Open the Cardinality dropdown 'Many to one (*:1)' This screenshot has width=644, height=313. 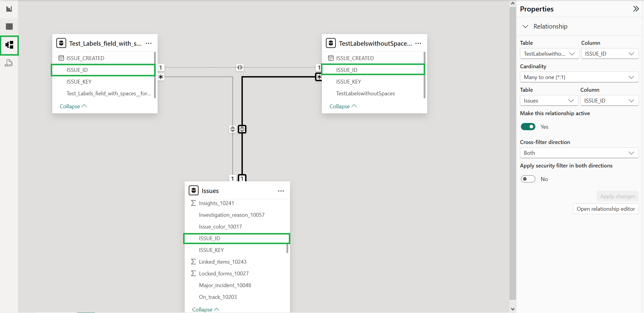tap(579, 77)
